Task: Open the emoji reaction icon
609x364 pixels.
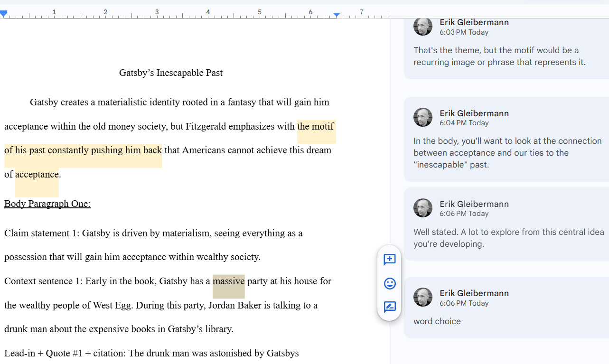Action: click(x=389, y=283)
